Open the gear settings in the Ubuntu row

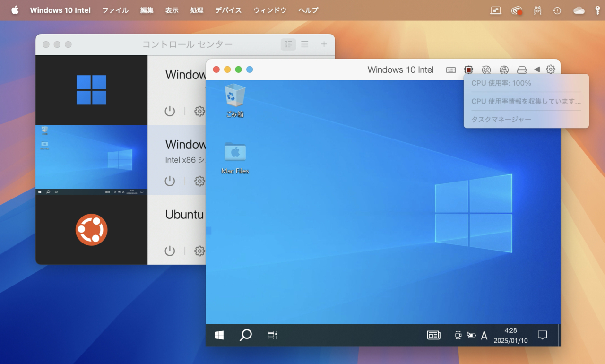click(x=200, y=251)
